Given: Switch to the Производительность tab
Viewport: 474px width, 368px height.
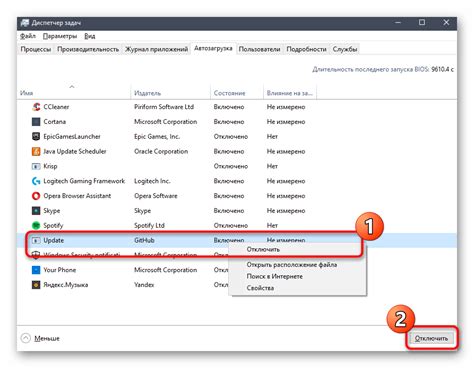Looking at the screenshot, I should pos(88,49).
